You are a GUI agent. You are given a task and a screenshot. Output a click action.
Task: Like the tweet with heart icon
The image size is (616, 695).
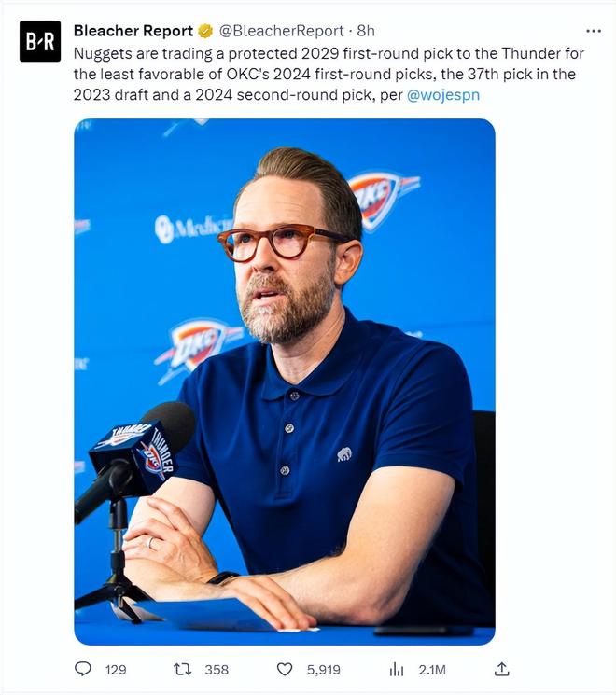285,669
